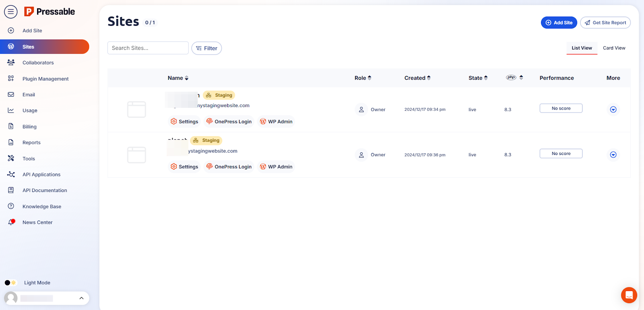The image size is (644, 310).
Task: Click the Reports icon in sidebar
Action: (x=11, y=143)
